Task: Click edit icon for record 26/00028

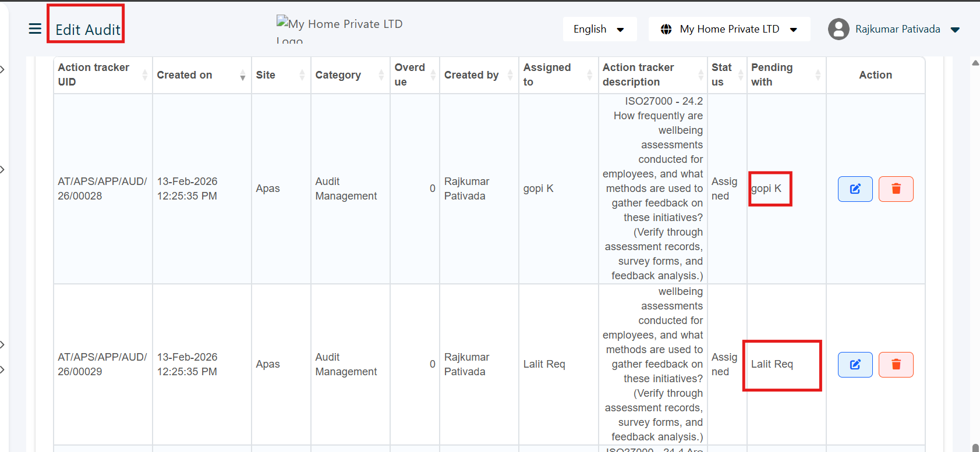Action: click(x=855, y=189)
